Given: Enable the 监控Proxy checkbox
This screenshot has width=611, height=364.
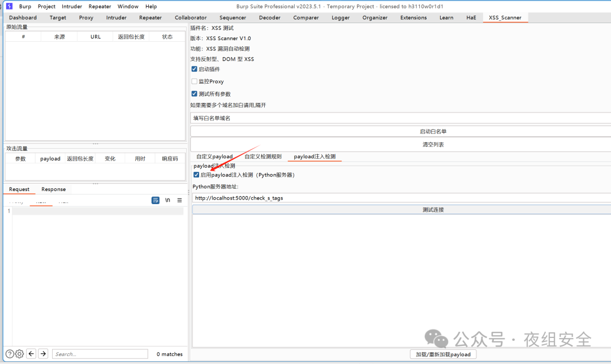Looking at the screenshot, I should pos(194,81).
